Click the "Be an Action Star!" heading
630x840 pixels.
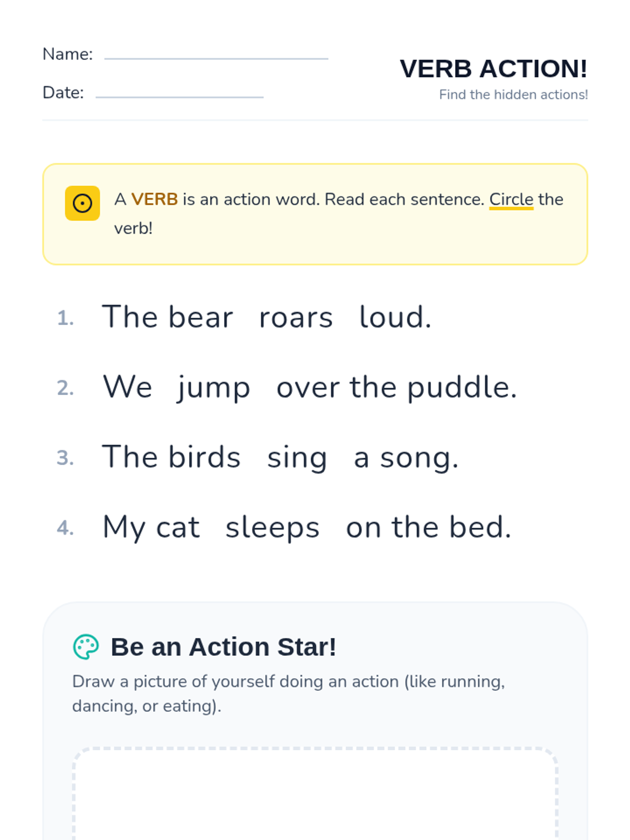coord(223,647)
